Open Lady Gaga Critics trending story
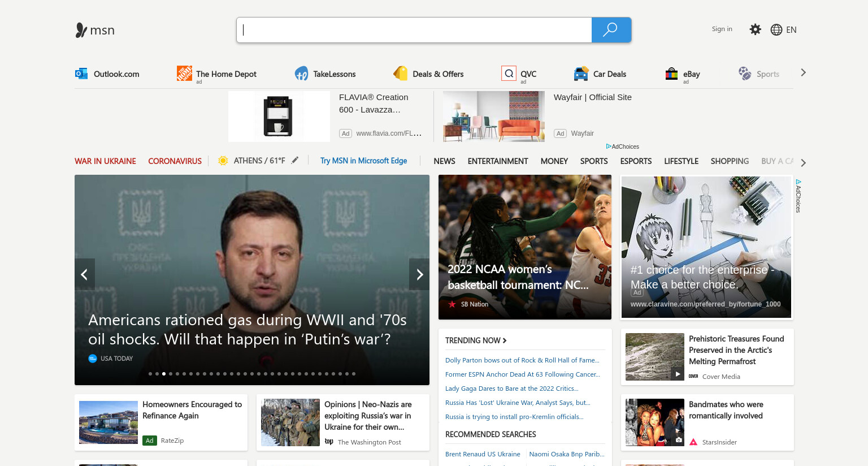Viewport: 868px width, 466px height. pyautogui.click(x=512, y=389)
